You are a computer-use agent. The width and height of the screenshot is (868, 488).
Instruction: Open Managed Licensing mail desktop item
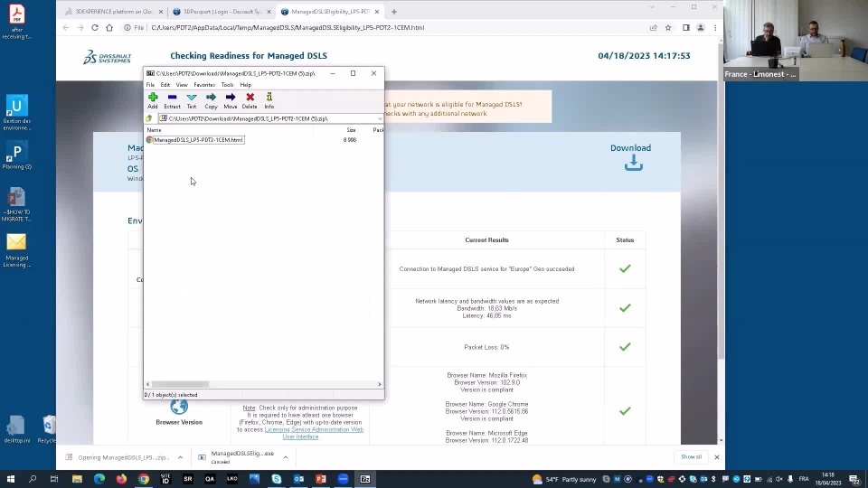tap(16, 250)
